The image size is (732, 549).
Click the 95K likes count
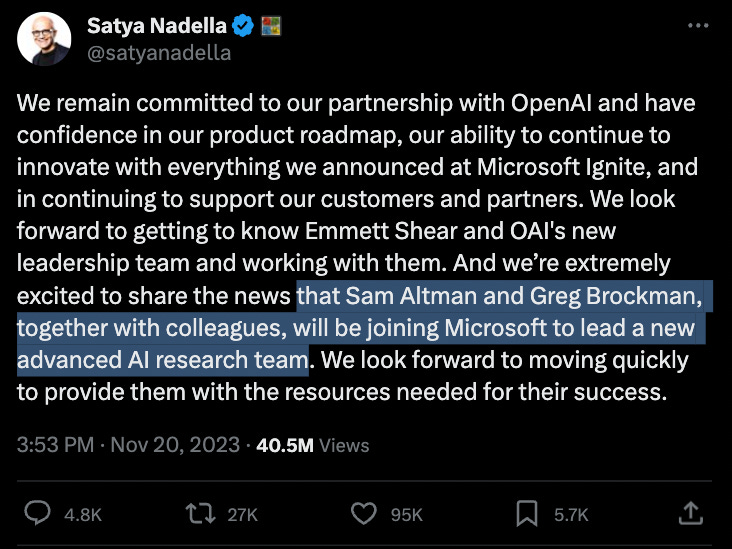point(406,514)
